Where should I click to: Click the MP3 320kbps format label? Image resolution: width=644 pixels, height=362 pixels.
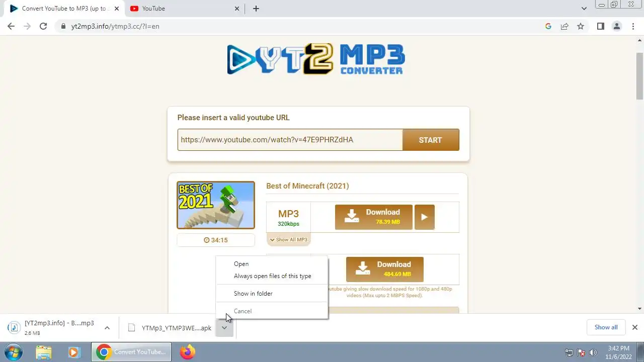(x=288, y=218)
